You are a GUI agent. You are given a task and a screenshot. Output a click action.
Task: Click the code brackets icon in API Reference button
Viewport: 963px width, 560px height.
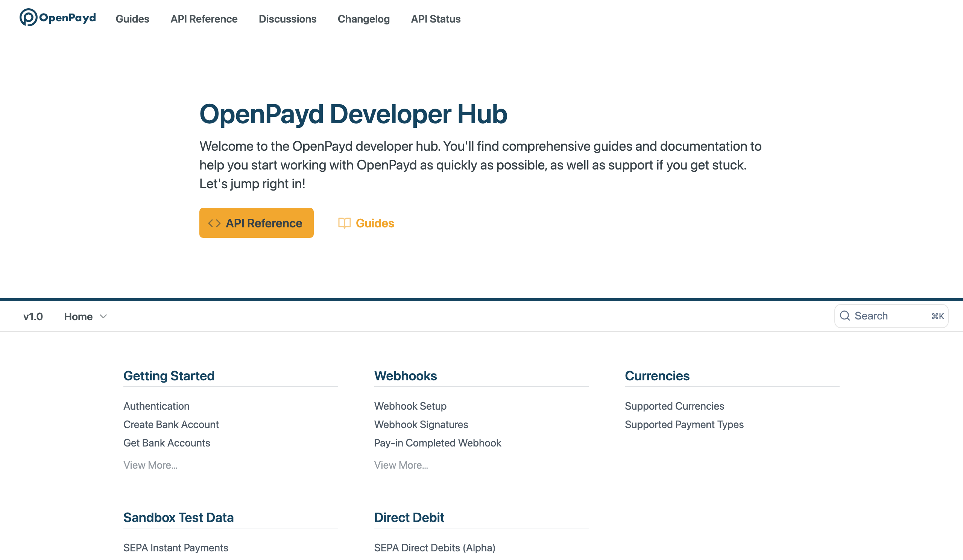click(214, 223)
